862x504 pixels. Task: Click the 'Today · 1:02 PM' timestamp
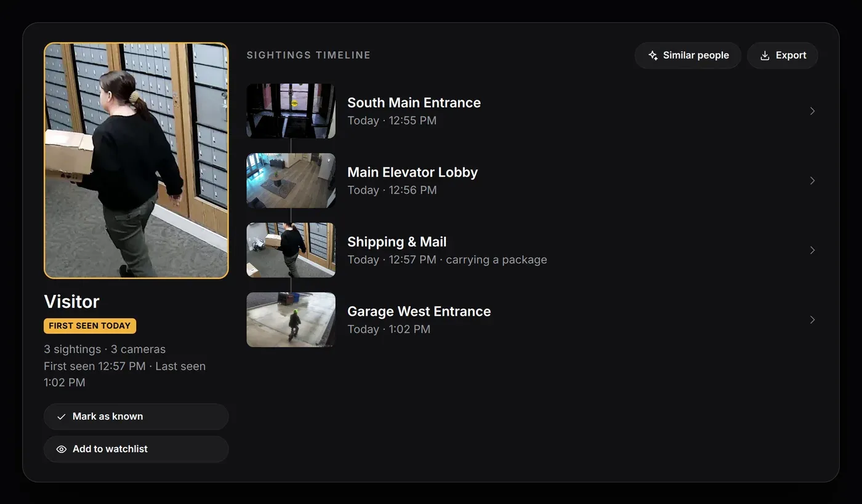pyautogui.click(x=389, y=329)
